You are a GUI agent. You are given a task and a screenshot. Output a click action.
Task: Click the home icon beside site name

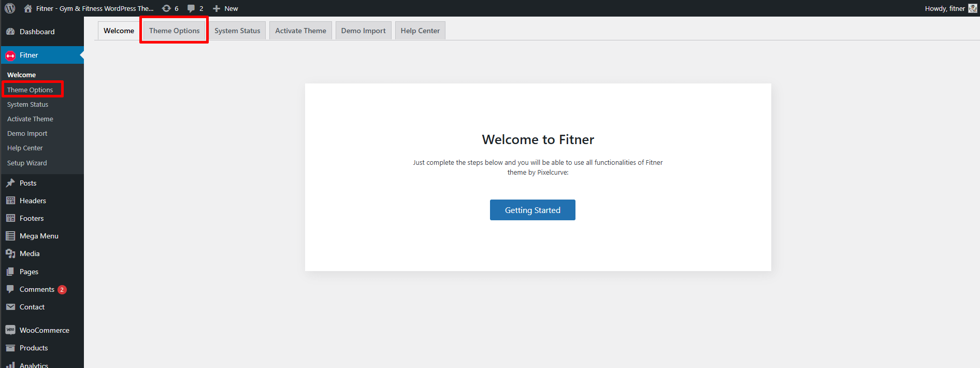pos(28,8)
